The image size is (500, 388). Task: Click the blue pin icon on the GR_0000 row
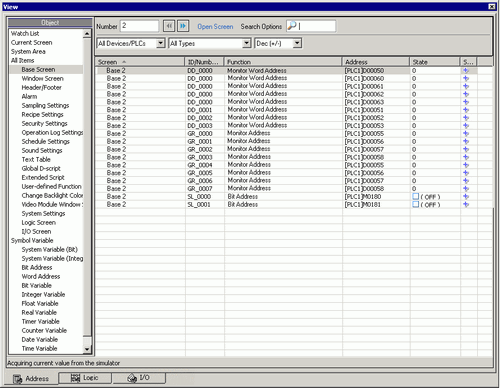[x=466, y=133]
